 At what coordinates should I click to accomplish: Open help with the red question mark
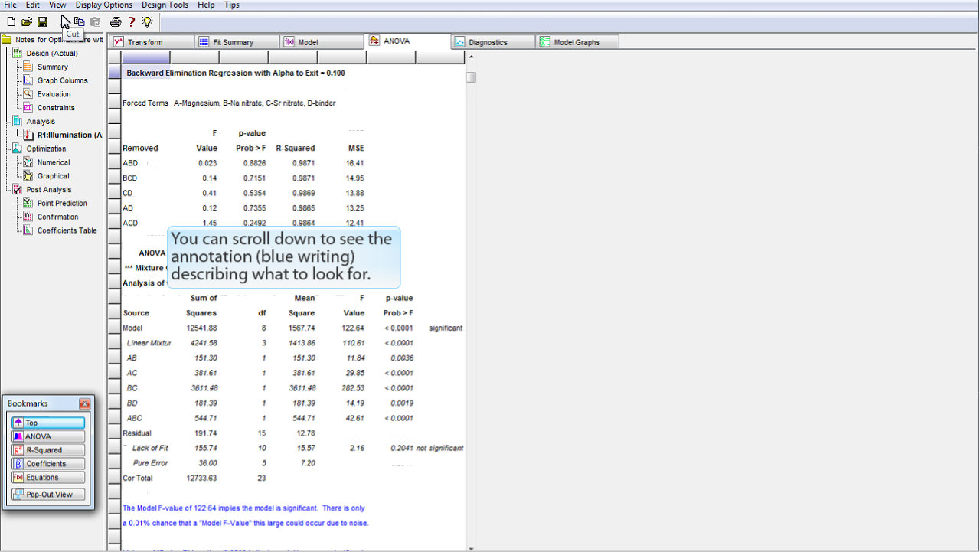[x=132, y=22]
